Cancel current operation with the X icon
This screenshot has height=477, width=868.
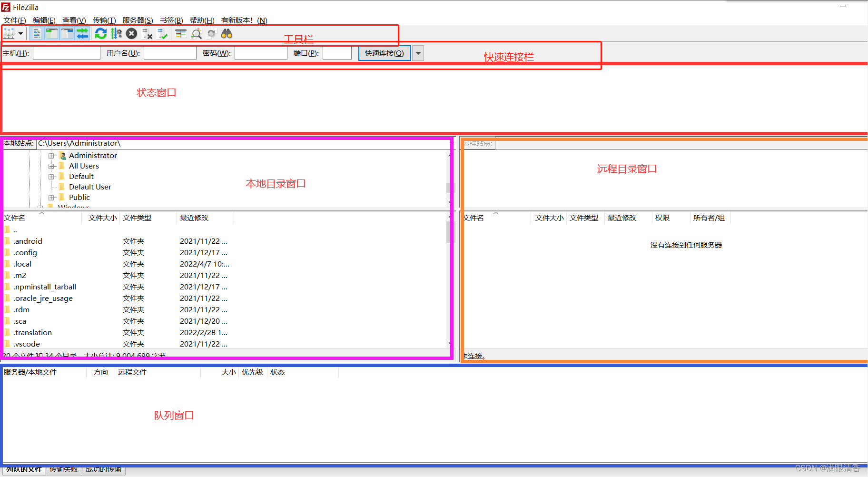tap(132, 34)
